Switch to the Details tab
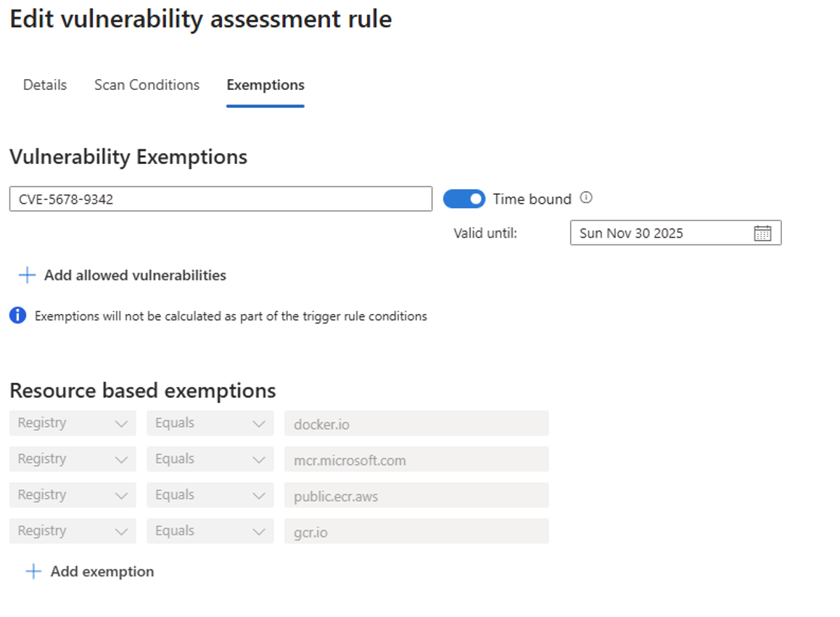The image size is (840, 617). coord(45,85)
